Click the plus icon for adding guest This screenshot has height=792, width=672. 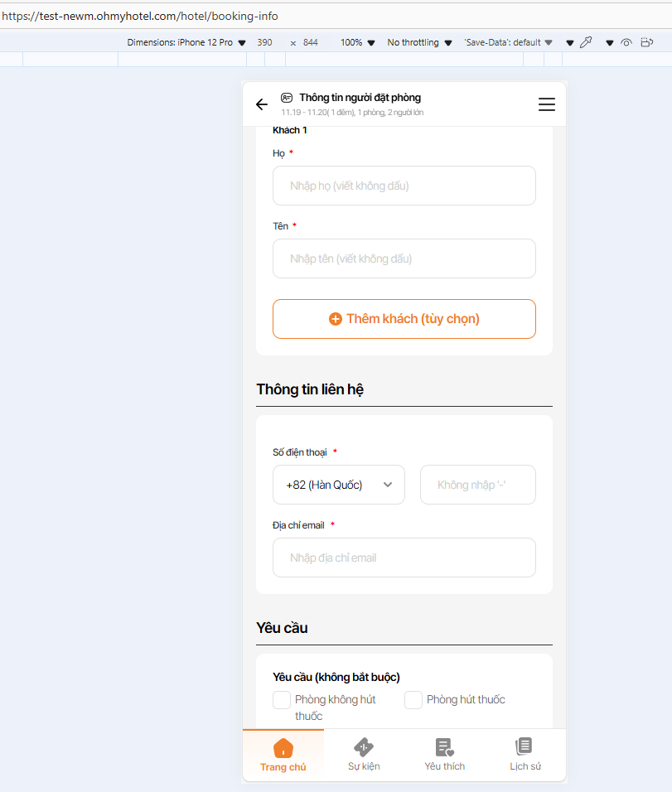(336, 319)
